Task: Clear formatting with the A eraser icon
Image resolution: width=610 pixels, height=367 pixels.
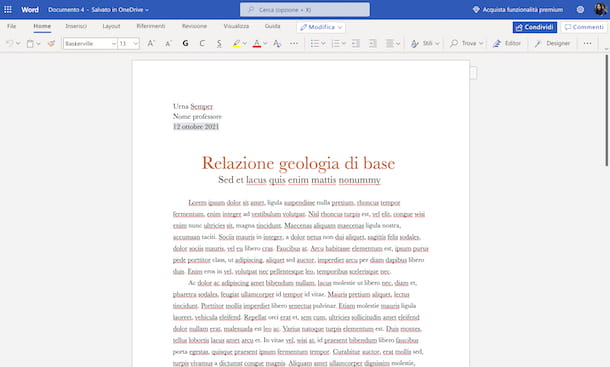Action: (277, 44)
